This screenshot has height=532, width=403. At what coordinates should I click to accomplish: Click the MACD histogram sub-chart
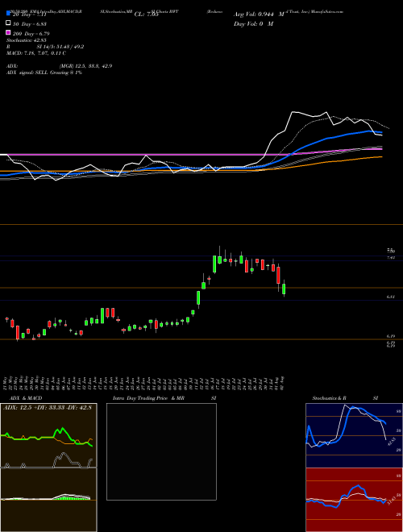[x=48, y=500]
